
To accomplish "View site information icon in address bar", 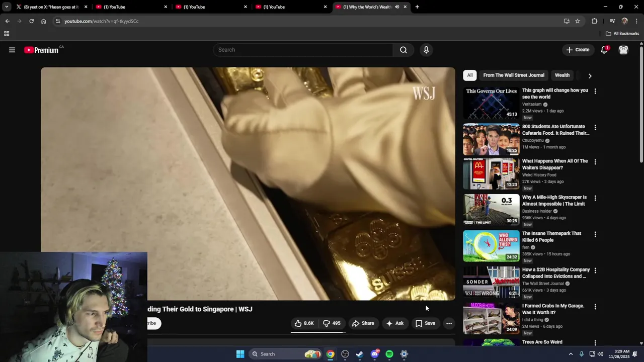I will pyautogui.click(x=58, y=21).
